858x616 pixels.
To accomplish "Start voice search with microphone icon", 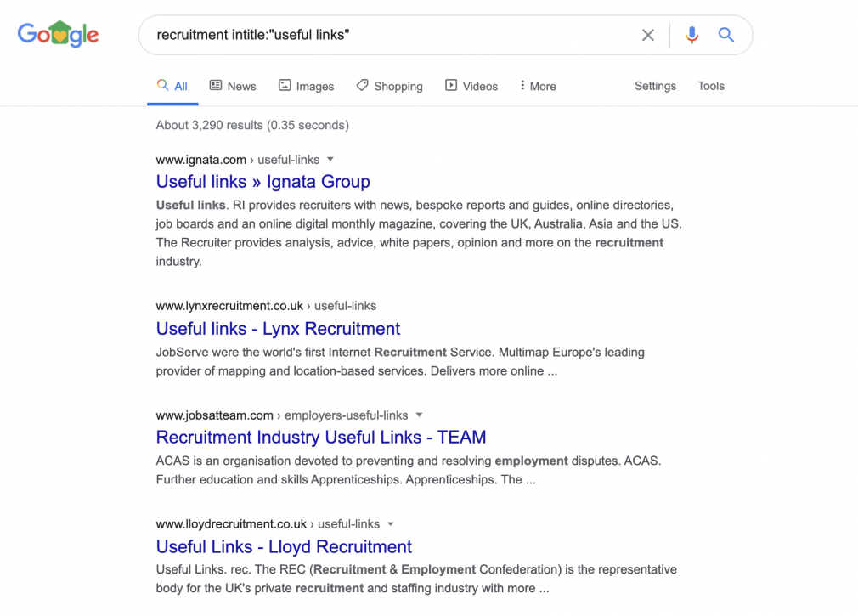I will coord(691,35).
